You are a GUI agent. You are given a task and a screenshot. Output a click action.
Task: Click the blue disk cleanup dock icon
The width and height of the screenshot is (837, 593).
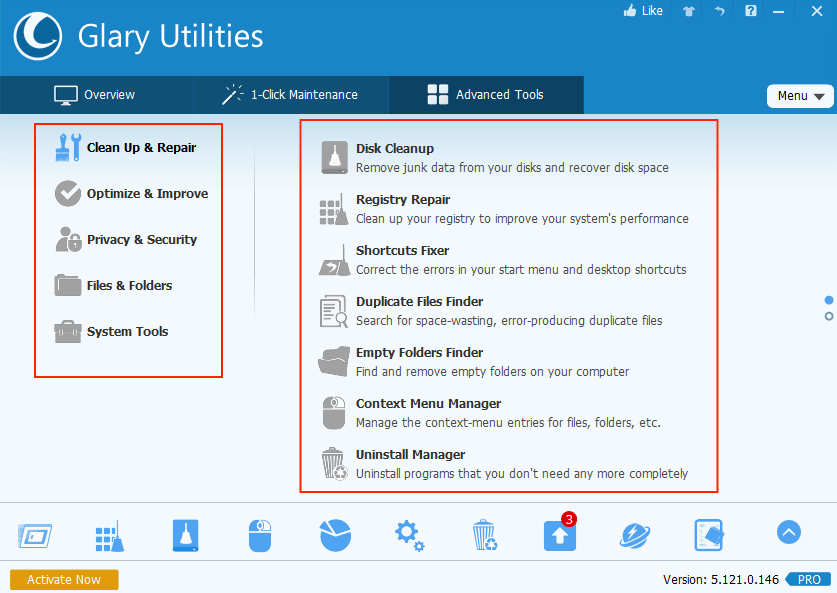point(185,535)
